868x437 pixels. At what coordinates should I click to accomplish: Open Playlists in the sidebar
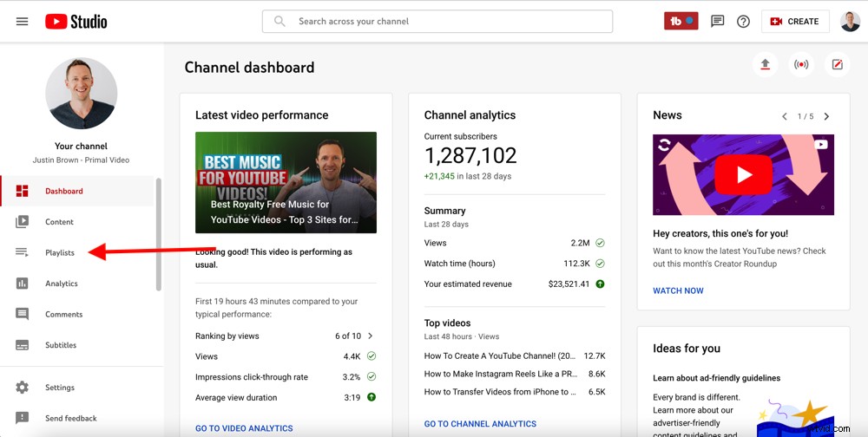[x=77, y=253]
